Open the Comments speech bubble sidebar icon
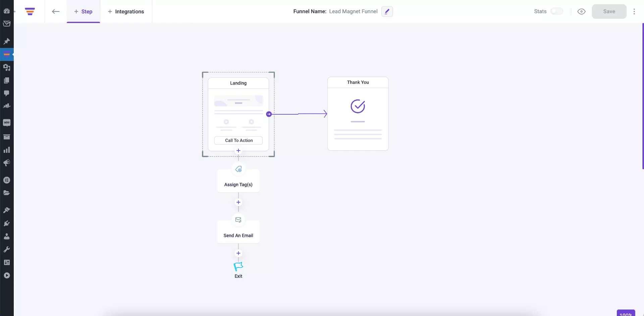Screen dimensions: 644x316 [7, 93]
